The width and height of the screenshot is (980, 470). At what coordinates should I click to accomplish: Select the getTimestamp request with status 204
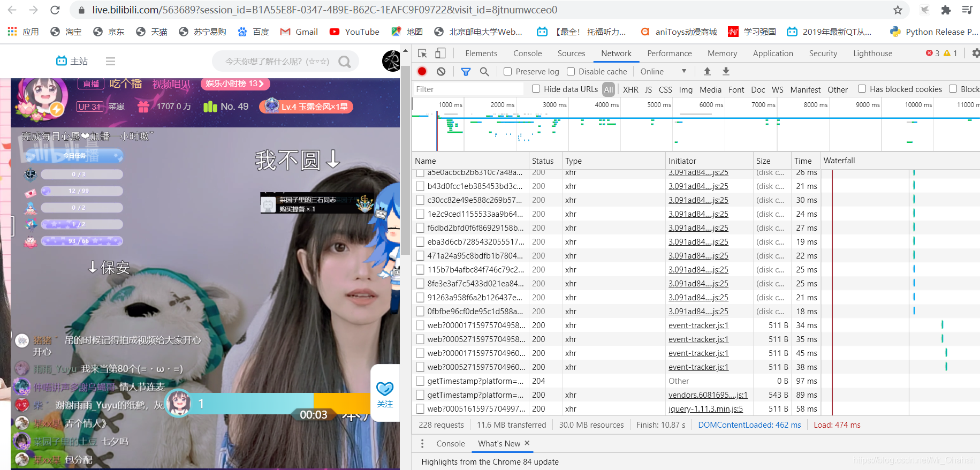click(696, 381)
